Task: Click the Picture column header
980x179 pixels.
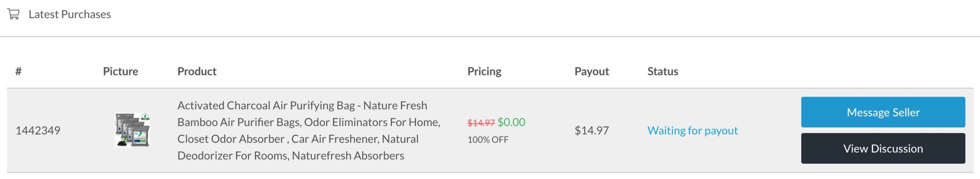Action: pyautogui.click(x=120, y=71)
